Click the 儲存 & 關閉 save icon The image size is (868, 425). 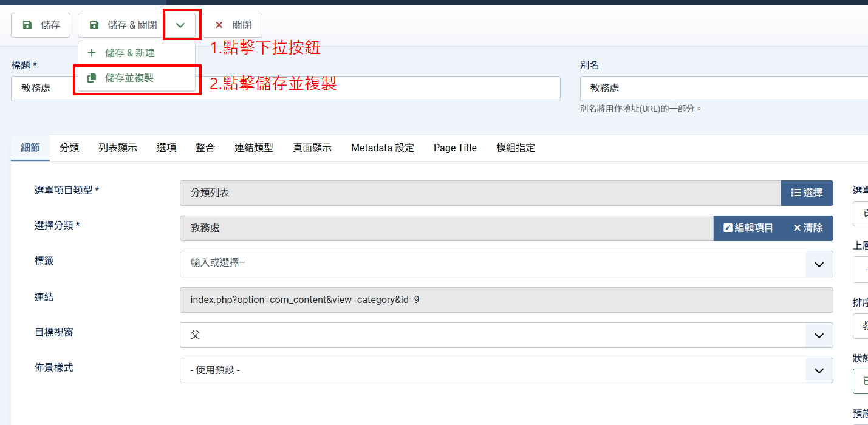tap(93, 25)
